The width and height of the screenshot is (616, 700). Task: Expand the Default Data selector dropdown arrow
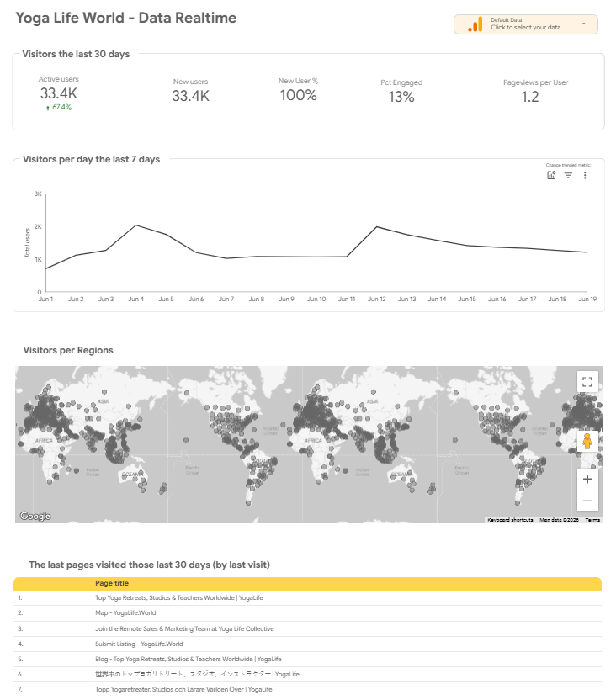click(583, 24)
